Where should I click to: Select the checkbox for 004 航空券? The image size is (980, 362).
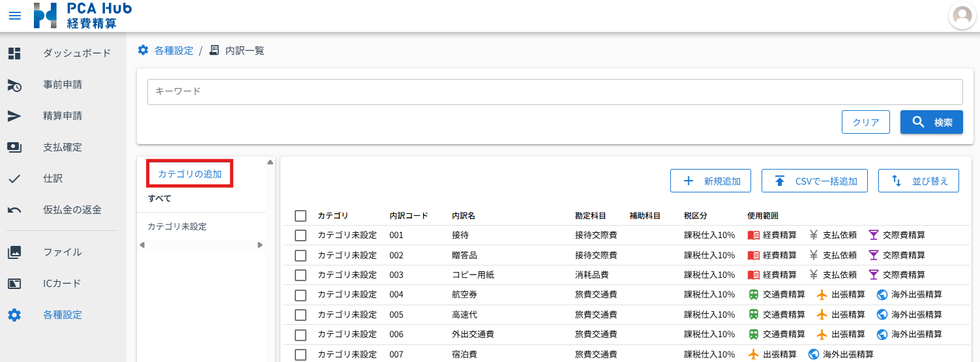301,295
